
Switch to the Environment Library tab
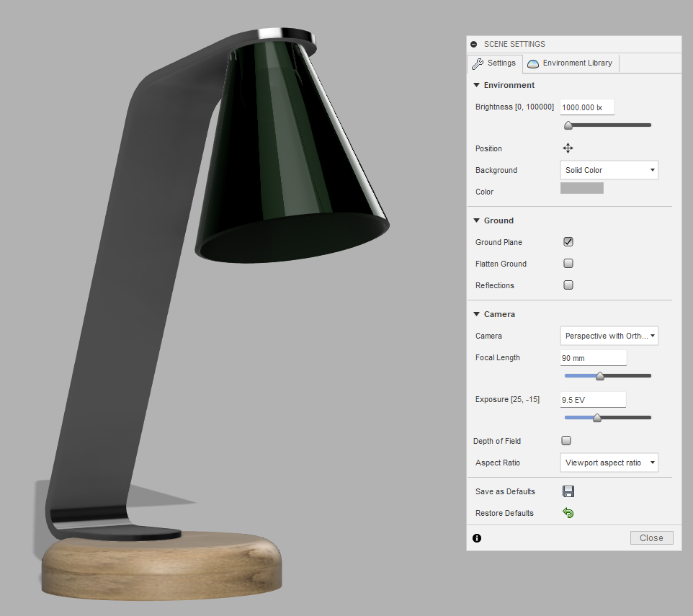[x=570, y=63]
